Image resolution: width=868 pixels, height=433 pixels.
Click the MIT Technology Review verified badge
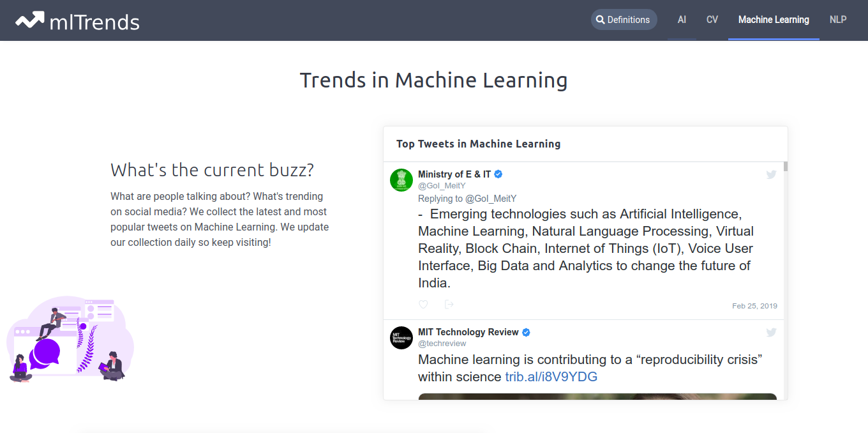527,332
